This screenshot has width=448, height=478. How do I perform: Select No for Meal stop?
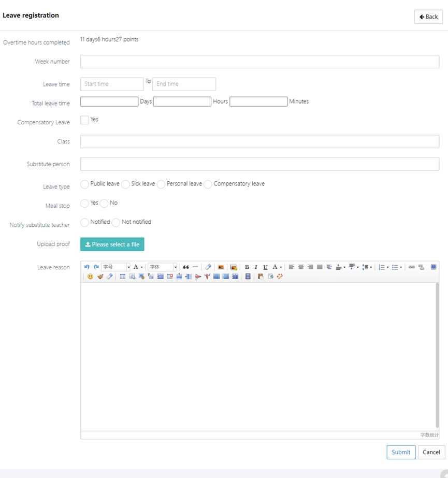coord(104,204)
